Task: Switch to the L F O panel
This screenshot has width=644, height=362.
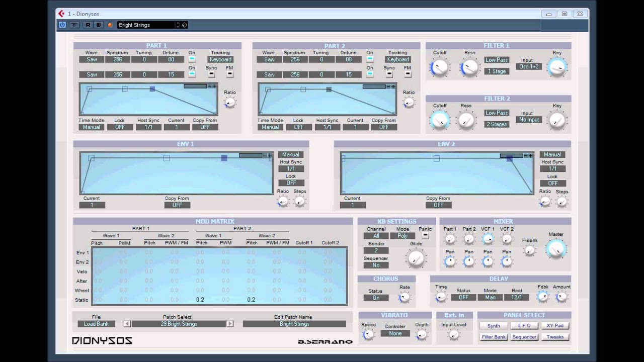Action: (x=524, y=326)
